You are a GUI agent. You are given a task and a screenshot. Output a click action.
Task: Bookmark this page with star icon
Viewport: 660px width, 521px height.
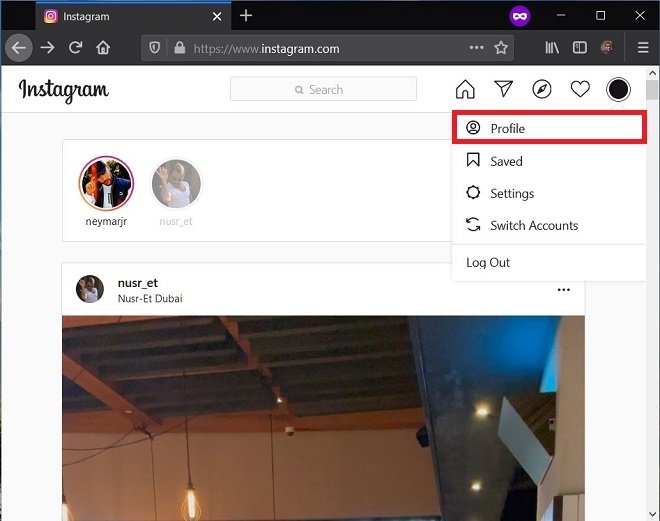501,48
